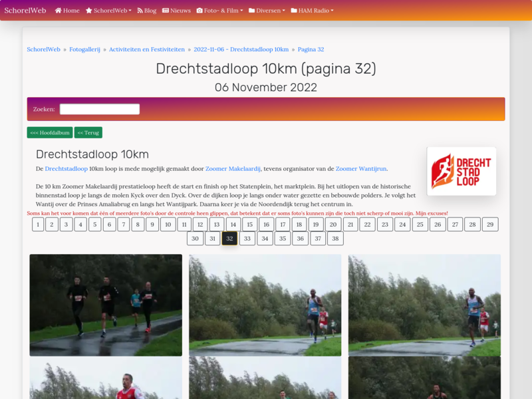
Task: Click the Pagina 32 breadcrumb
Action: click(311, 49)
